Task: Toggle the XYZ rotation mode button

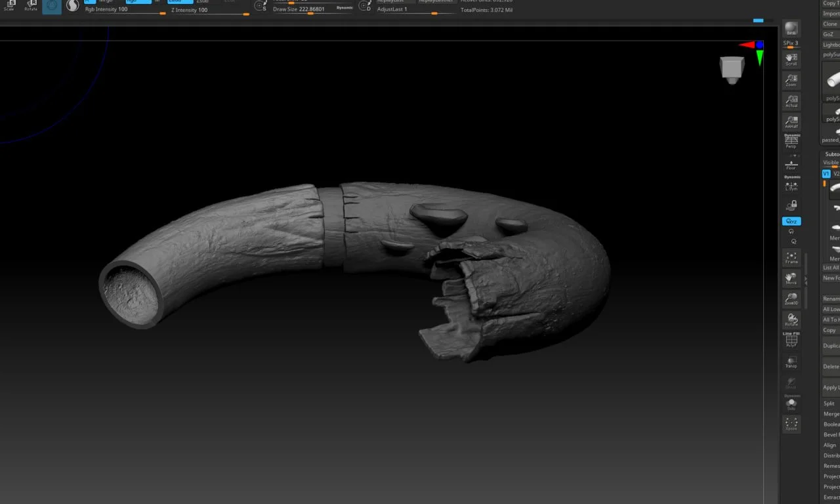Action: tap(791, 222)
